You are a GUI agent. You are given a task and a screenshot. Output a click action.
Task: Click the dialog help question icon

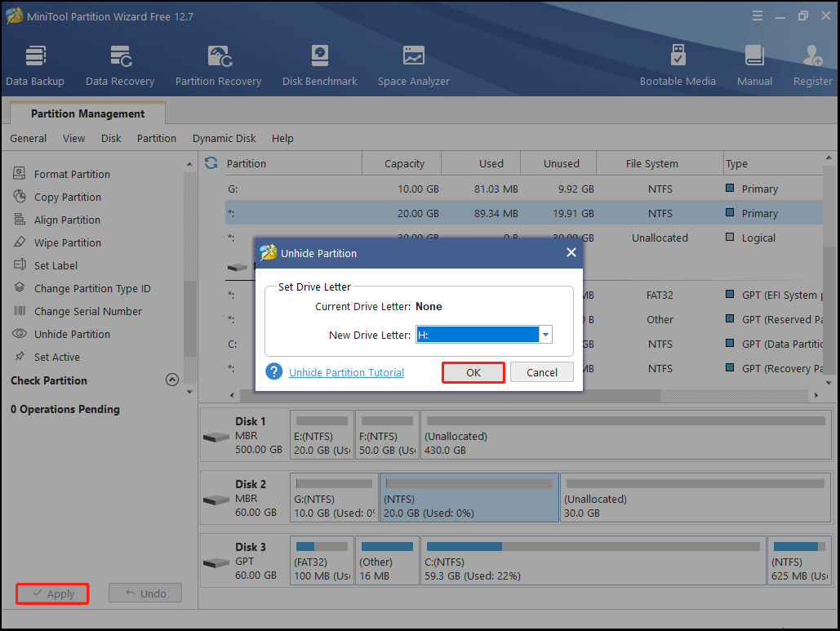[273, 371]
